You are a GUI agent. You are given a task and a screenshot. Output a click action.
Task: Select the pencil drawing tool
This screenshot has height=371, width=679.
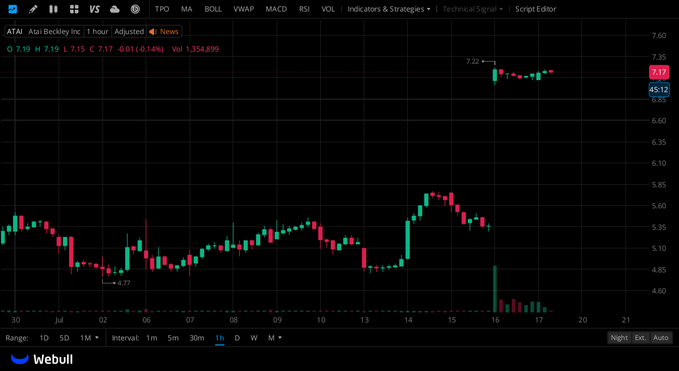tap(33, 9)
